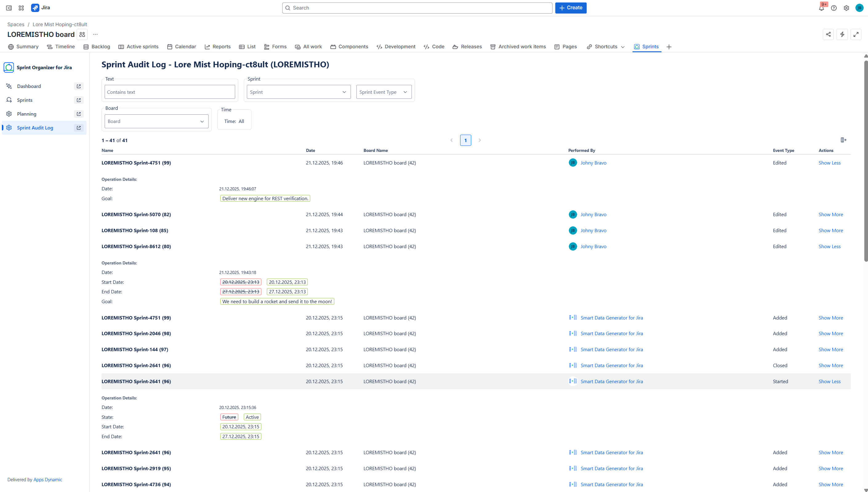868x492 pixels.
Task: Collapse the sidebar with the panel icon
Action: point(9,8)
